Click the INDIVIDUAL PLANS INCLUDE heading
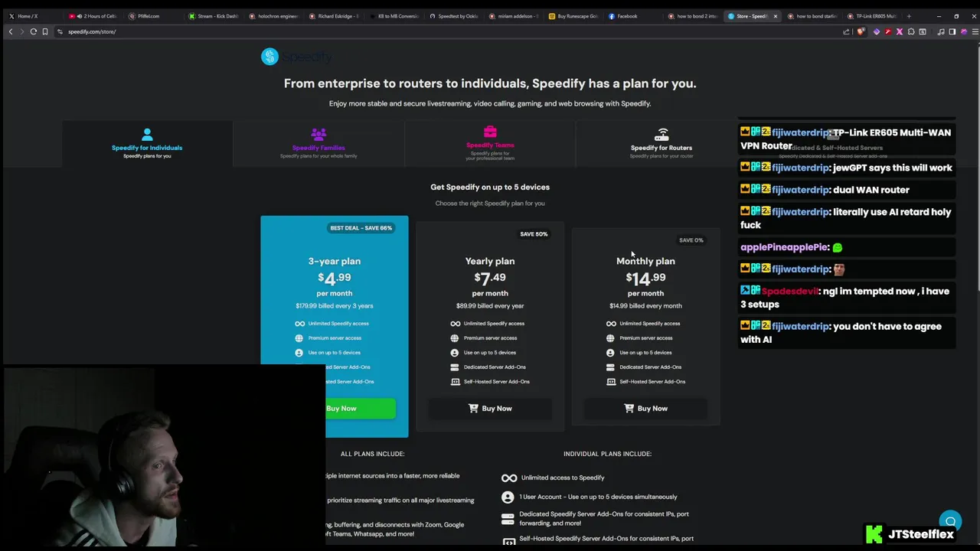 [608, 454]
